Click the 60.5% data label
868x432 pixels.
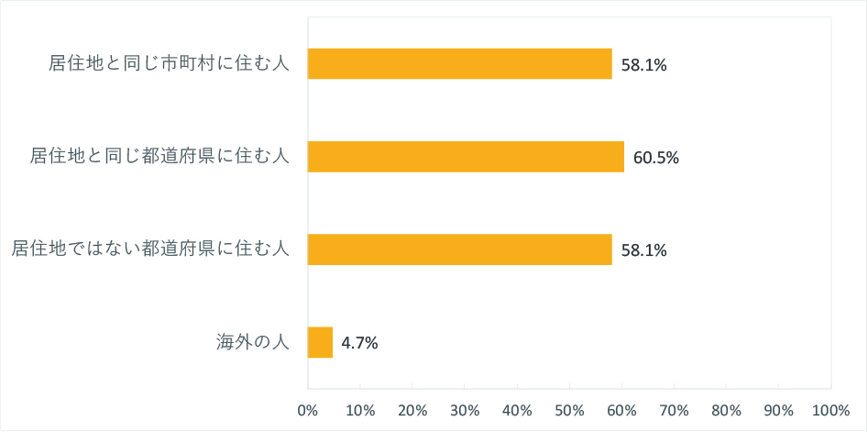[x=655, y=158]
